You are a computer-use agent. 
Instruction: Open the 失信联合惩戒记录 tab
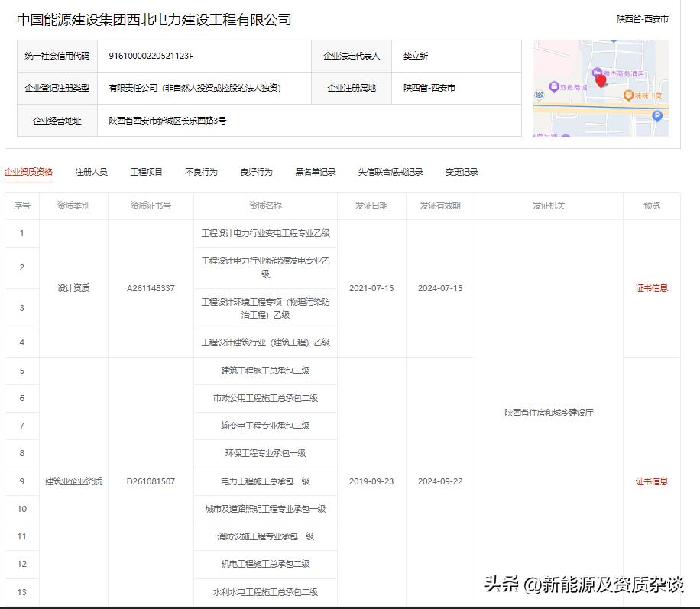(390, 172)
